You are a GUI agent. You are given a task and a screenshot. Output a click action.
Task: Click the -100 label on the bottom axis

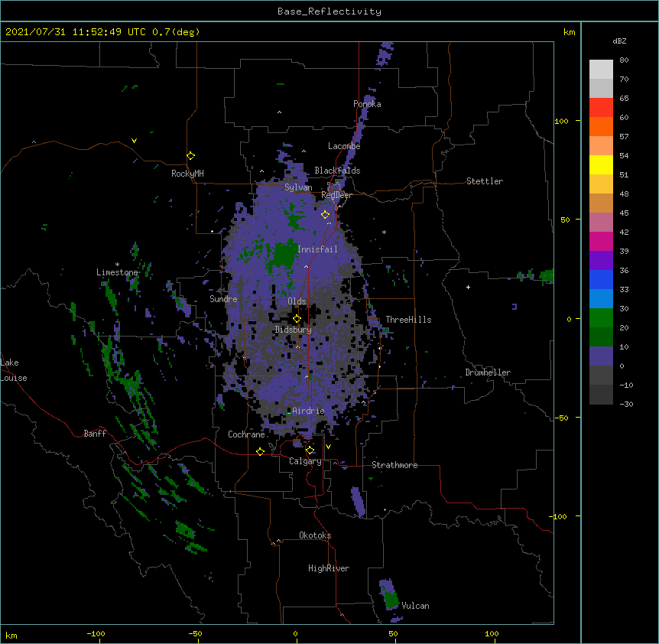(x=96, y=633)
